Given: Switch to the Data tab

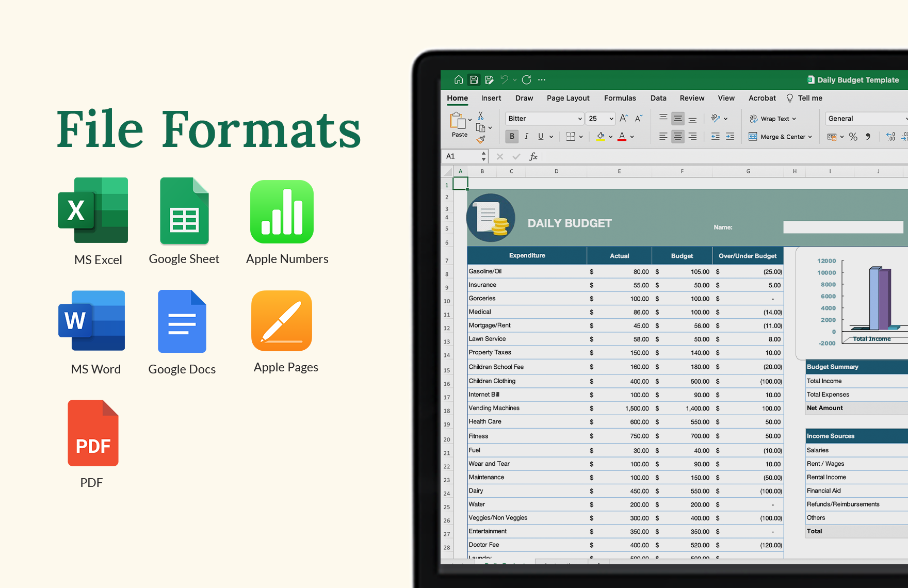Looking at the screenshot, I should point(658,98).
